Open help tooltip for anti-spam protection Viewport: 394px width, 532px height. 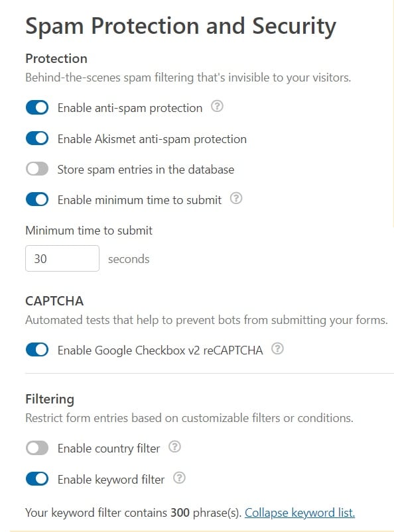[217, 107]
